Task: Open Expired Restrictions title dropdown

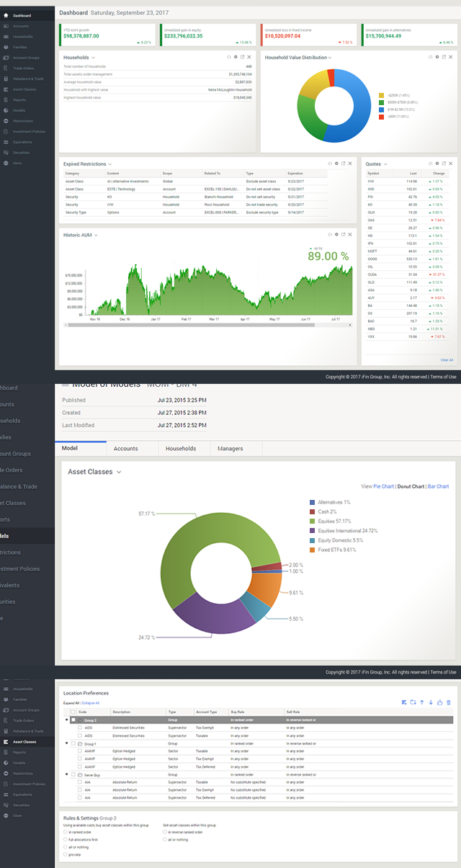Action: click(x=111, y=164)
